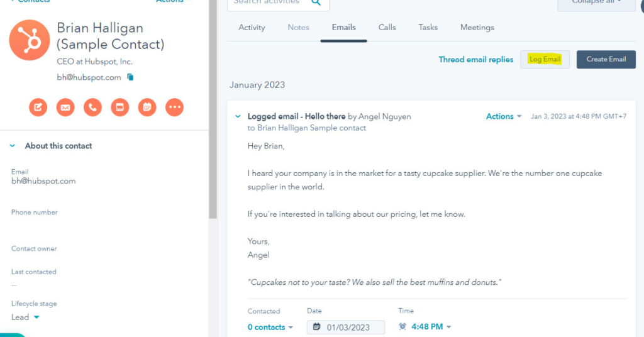Open the email Actions dropdown
The height and width of the screenshot is (337, 644).
point(504,117)
